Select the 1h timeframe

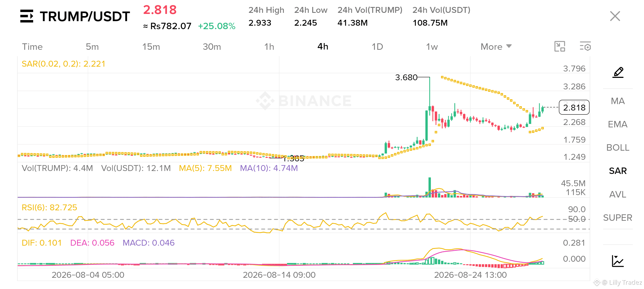point(269,47)
